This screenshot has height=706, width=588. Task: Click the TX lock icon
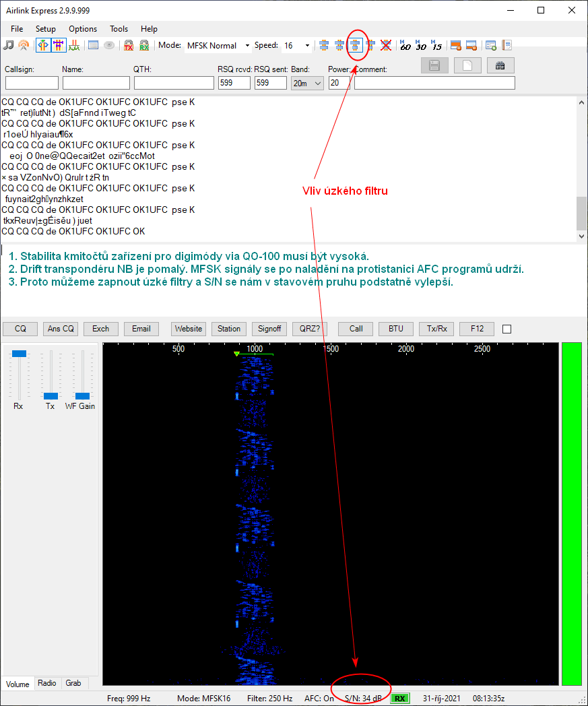(x=128, y=46)
